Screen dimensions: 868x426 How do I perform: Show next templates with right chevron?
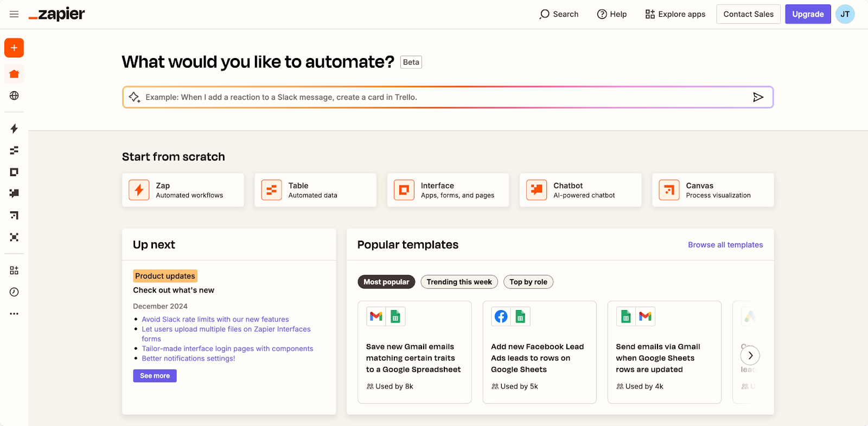[750, 356]
